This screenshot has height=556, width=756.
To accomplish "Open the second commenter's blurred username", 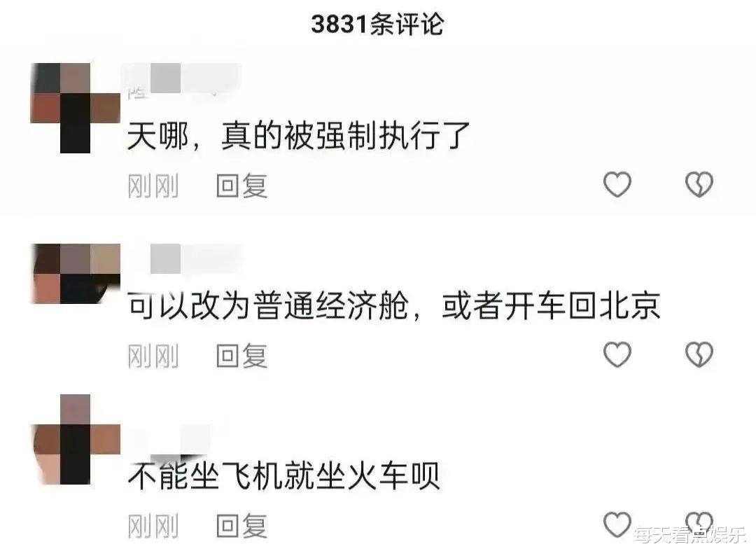I will coord(185,258).
